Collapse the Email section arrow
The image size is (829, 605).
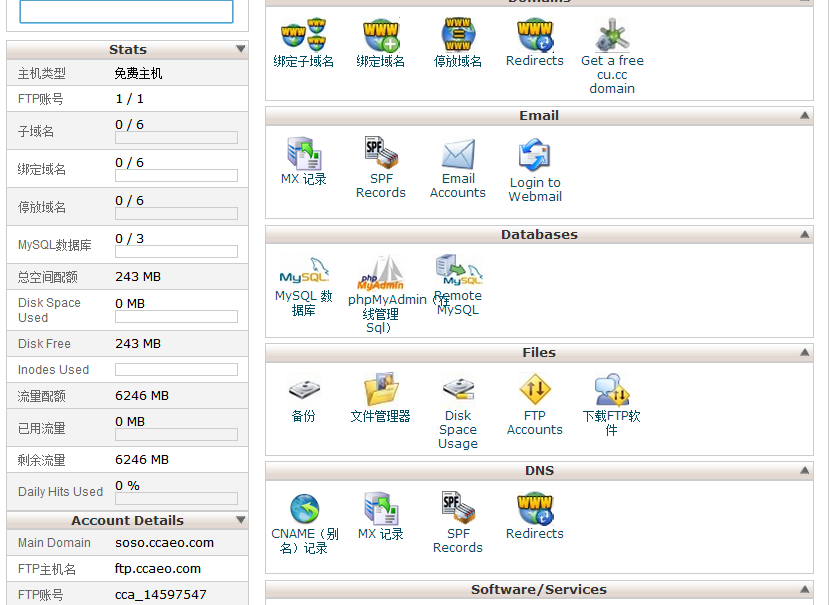point(805,115)
